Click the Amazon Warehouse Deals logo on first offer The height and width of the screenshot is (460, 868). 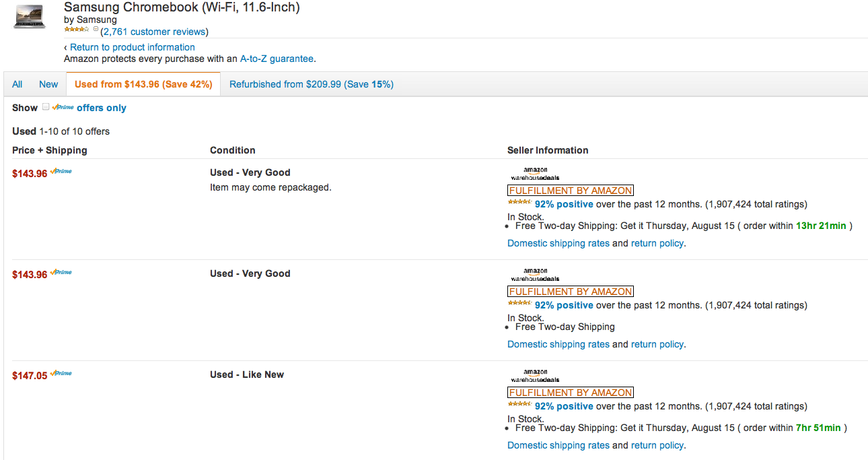pos(534,172)
